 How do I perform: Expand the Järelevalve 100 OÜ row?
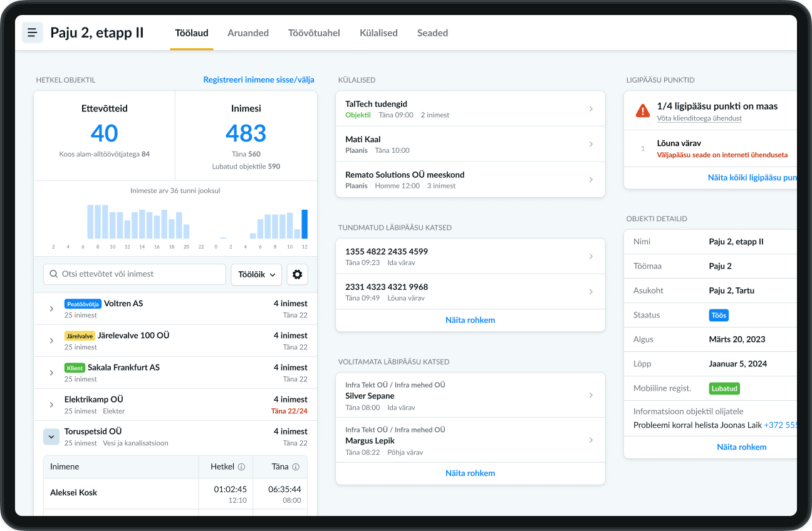pos(51,341)
